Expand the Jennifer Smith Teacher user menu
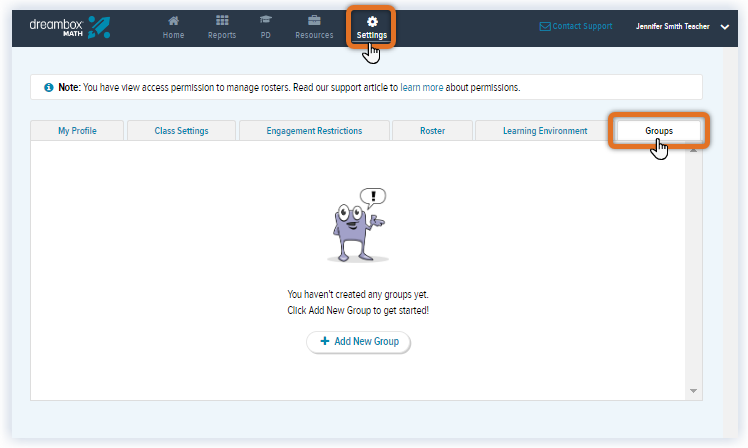The image size is (748, 448). point(725,27)
